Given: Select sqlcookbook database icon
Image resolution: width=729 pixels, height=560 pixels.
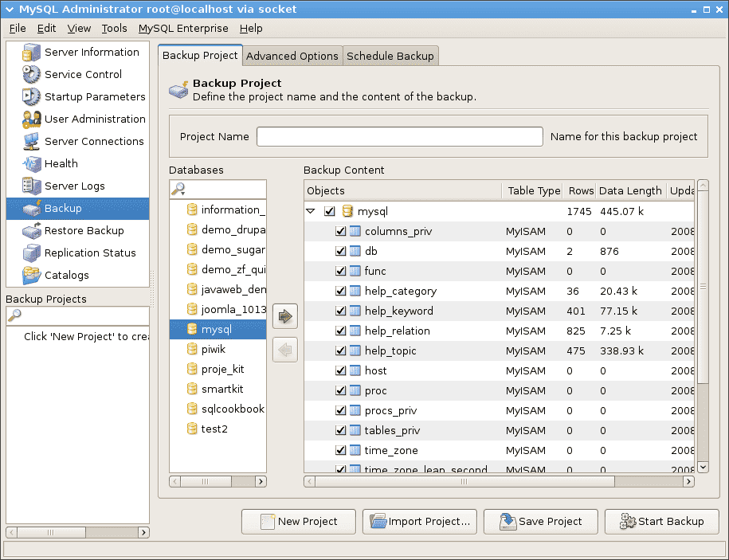Looking at the screenshot, I should click(x=192, y=409).
